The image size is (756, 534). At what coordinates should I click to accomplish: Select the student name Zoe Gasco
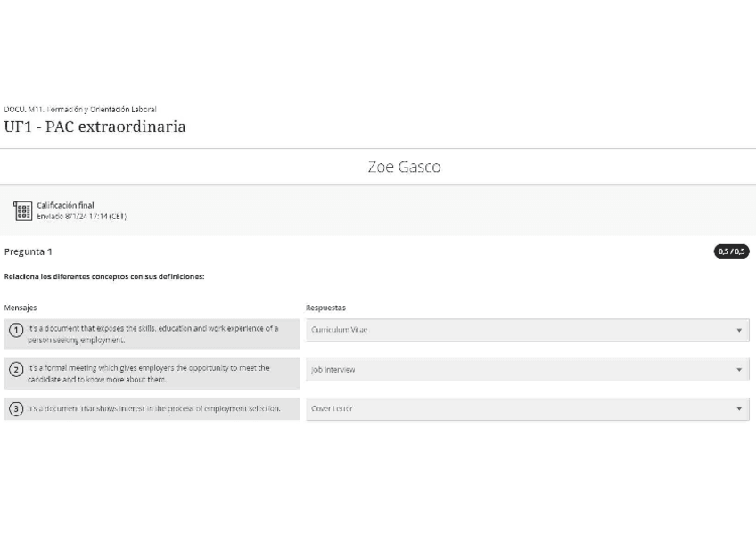pos(404,167)
